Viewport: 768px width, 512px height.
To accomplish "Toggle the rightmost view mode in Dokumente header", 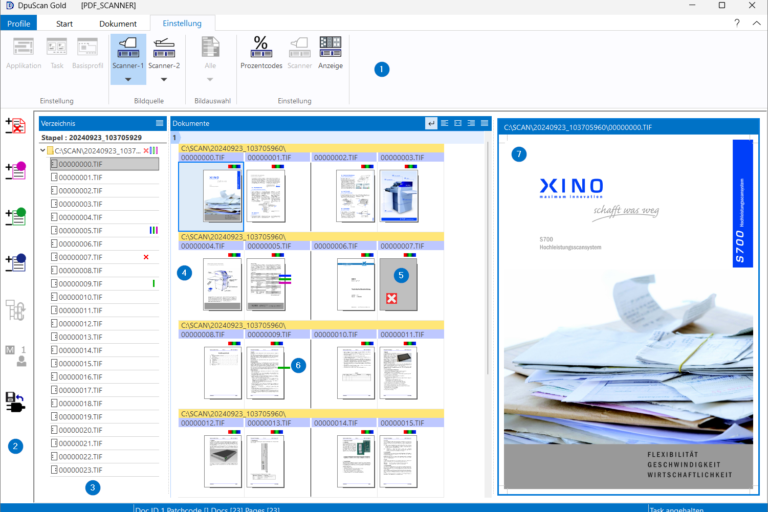I will (483, 123).
